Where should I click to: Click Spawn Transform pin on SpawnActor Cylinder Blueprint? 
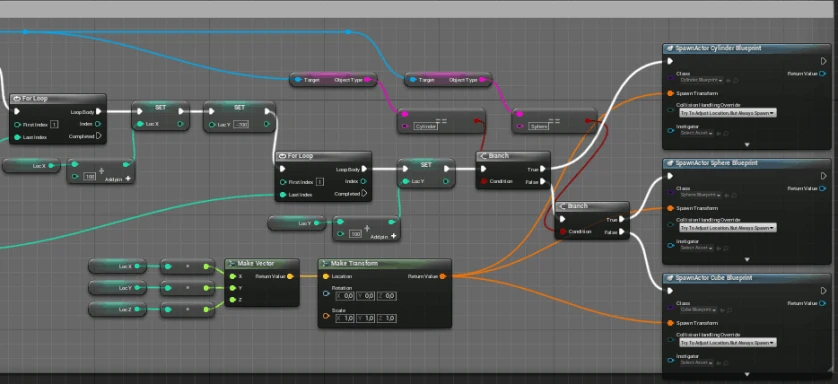point(670,93)
